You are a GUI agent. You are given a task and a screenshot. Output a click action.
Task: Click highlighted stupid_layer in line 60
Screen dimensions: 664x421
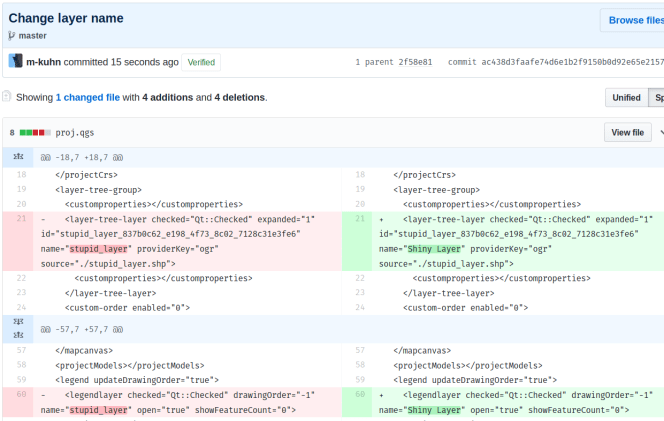click(x=98, y=410)
